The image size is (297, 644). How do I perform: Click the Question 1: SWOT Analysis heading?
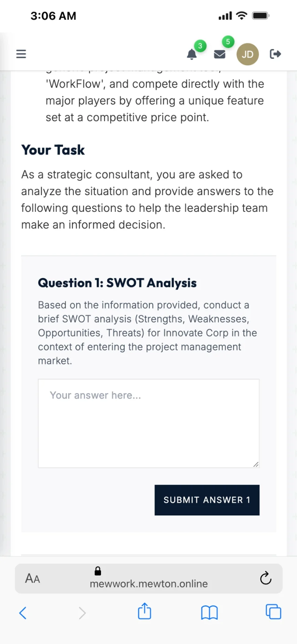click(x=117, y=283)
